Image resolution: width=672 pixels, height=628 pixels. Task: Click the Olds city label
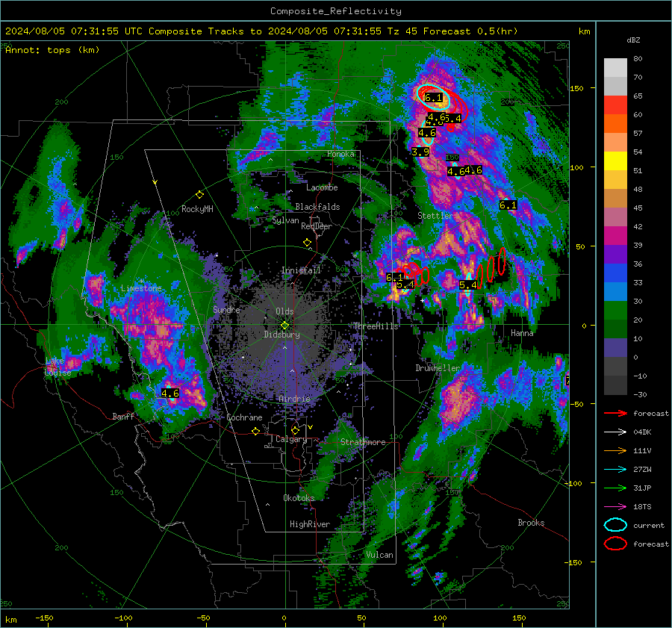(284, 311)
